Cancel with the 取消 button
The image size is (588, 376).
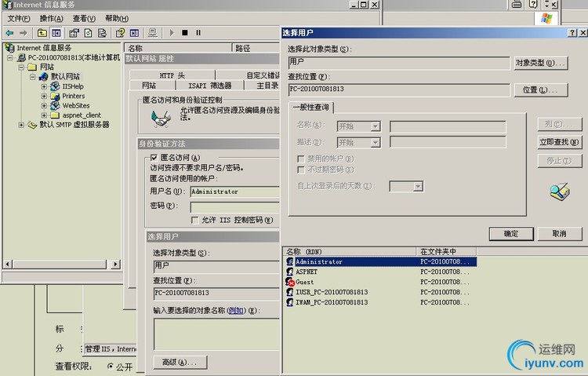pyautogui.click(x=560, y=234)
